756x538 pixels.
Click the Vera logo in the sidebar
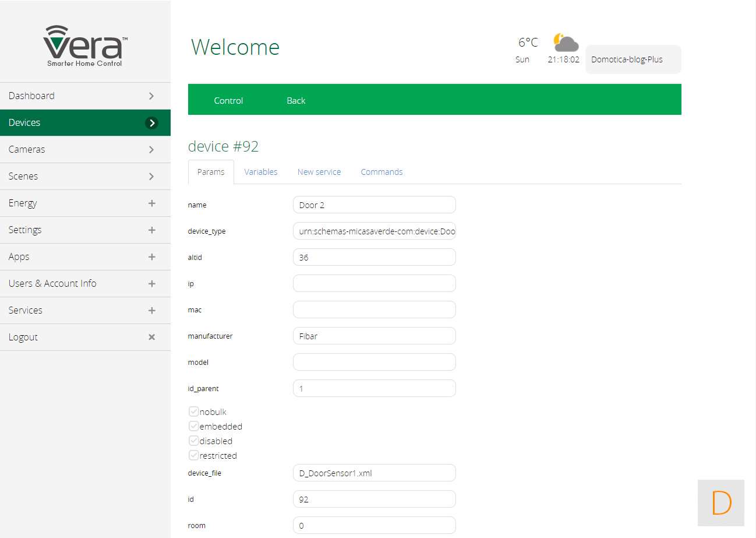click(85, 46)
